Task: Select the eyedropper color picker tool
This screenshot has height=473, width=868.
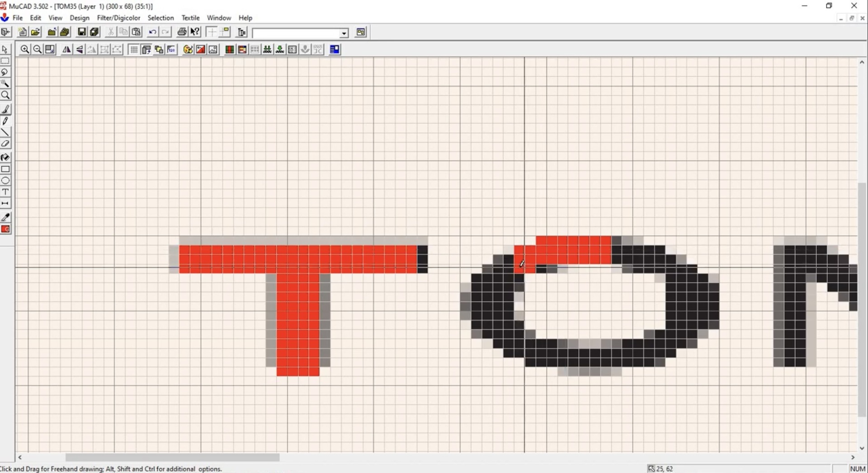Action: [x=5, y=217]
